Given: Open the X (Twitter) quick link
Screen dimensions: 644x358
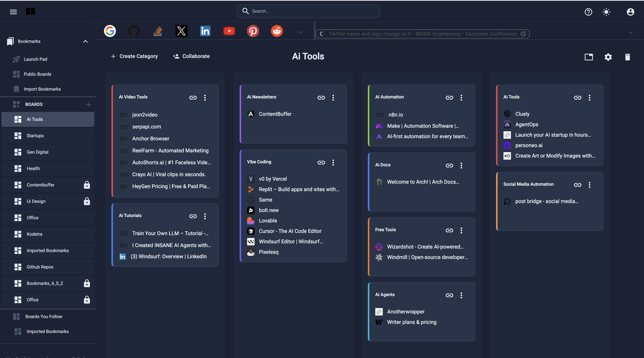Looking at the screenshot, I should tap(181, 31).
